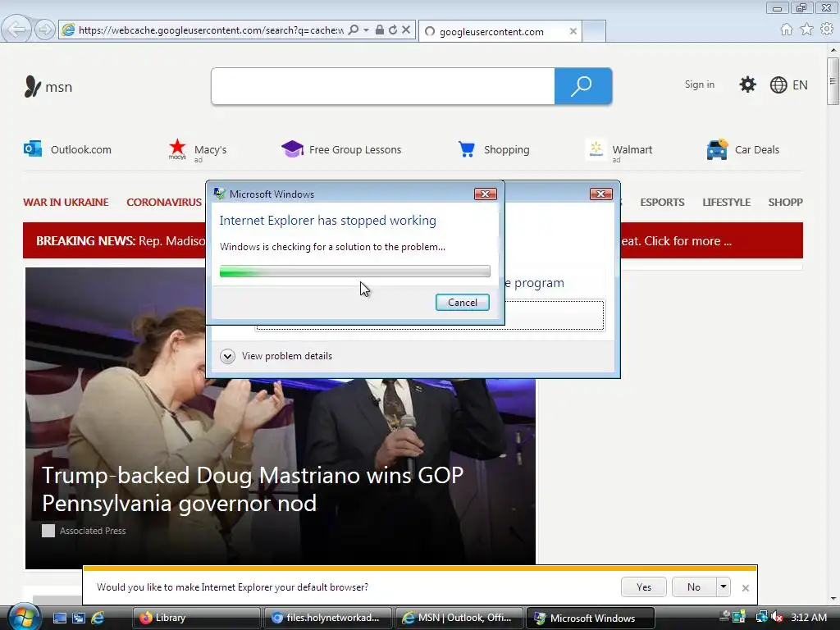Click the Associated Press source label
840x630 pixels.
click(x=93, y=531)
